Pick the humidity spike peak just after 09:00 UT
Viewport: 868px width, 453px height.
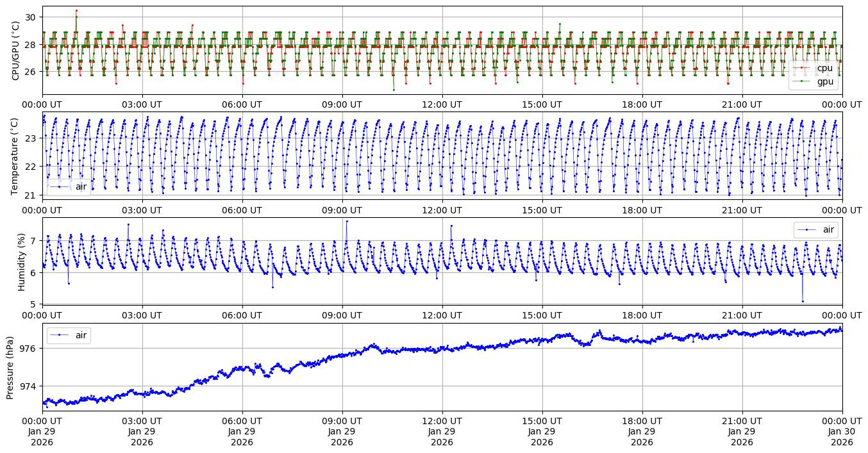point(347,221)
